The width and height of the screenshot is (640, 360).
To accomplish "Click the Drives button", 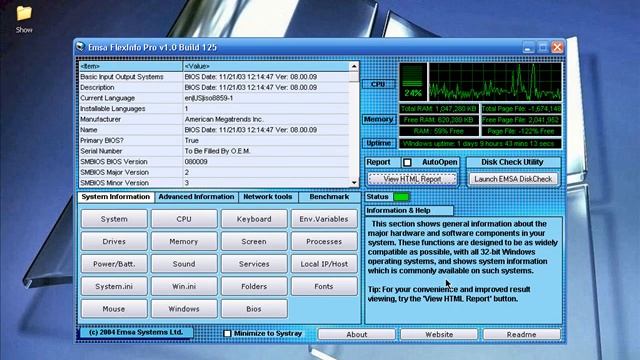I will [x=114, y=242].
